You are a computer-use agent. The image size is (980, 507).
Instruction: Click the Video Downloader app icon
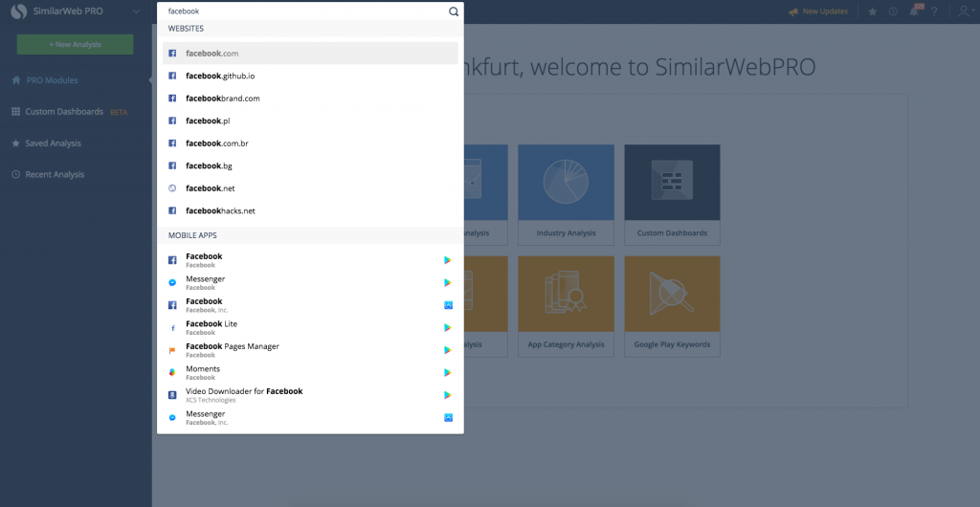172,395
